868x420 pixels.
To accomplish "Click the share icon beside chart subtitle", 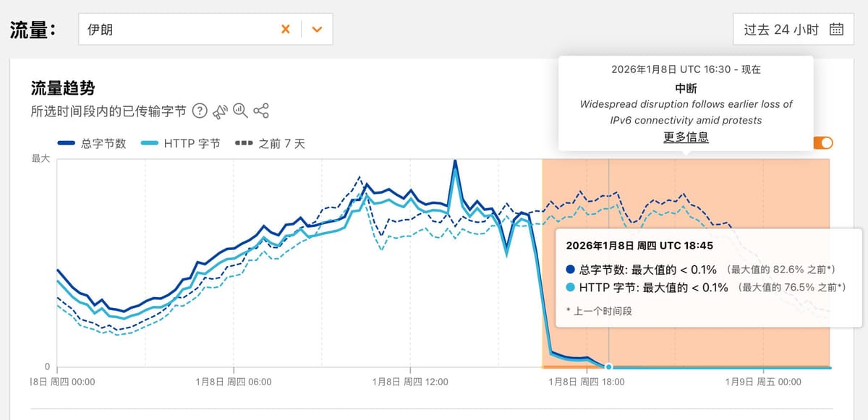I will 261,111.
